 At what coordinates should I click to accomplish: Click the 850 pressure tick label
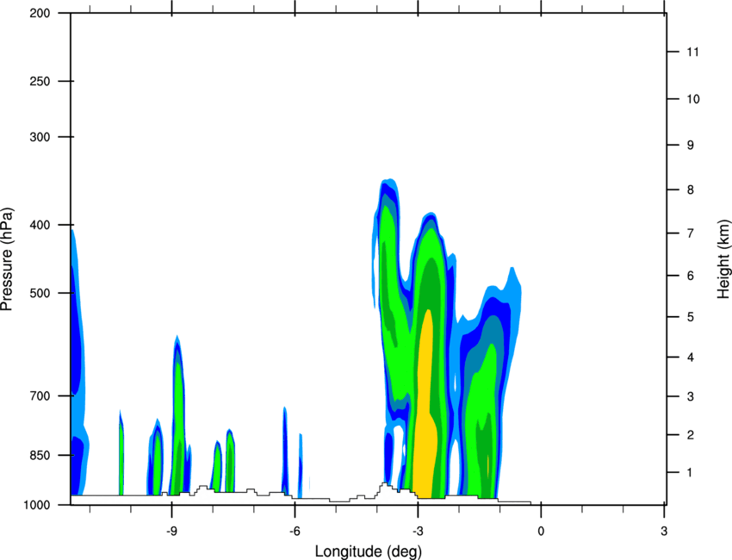click(x=40, y=455)
